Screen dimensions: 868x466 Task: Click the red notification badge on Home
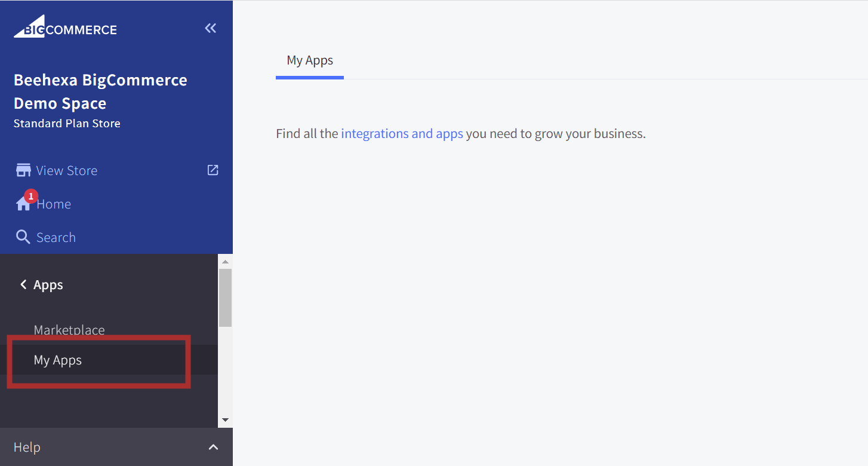click(31, 196)
